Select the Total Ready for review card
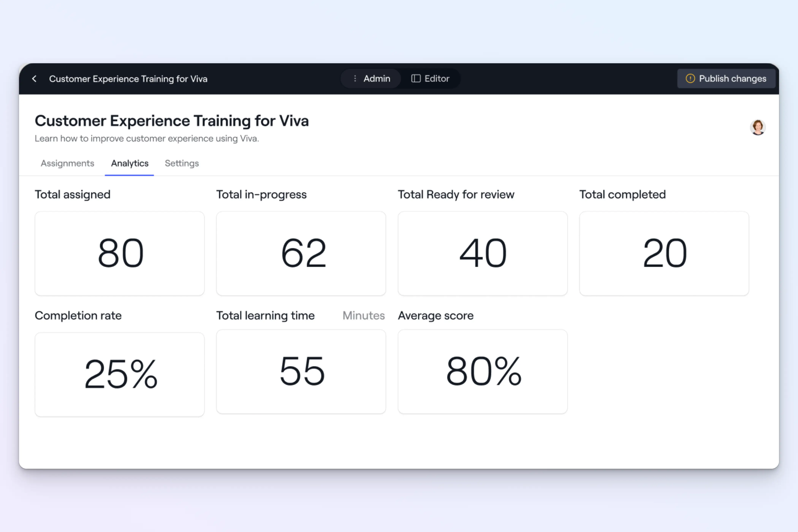Viewport: 798px width, 532px height. pos(482,253)
